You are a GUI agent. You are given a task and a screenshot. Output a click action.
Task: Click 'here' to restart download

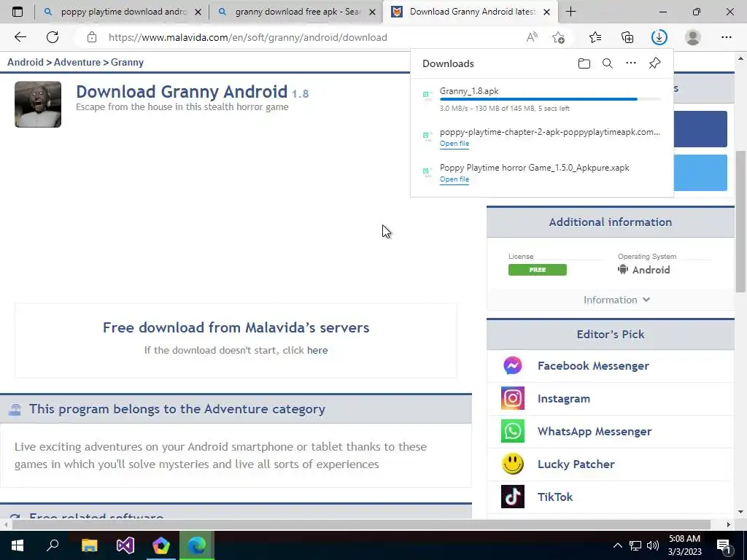[x=317, y=350]
